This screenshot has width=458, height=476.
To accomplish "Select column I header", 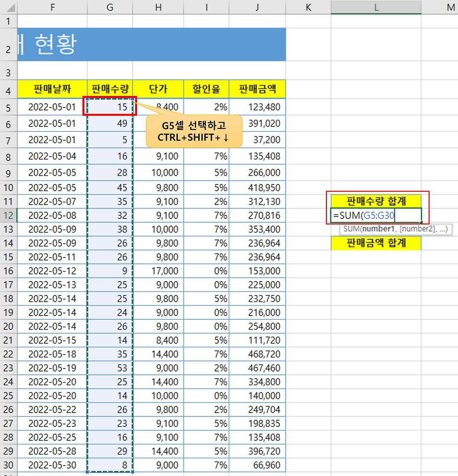I will coord(206,7).
